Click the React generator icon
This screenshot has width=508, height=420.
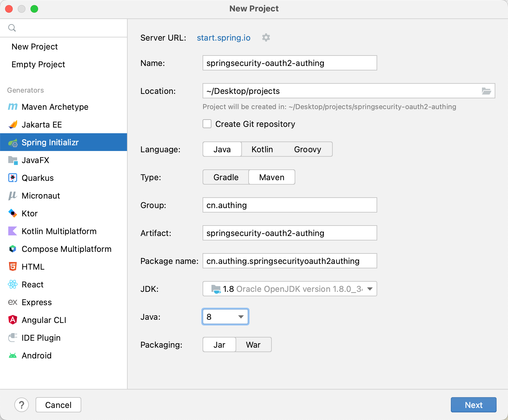(12, 285)
